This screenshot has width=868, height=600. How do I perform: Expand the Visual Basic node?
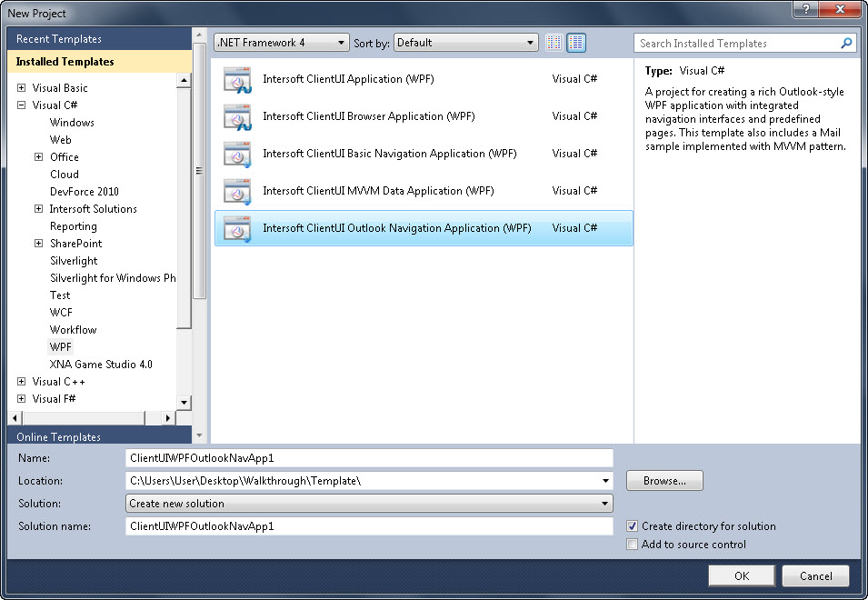(x=21, y=87)
